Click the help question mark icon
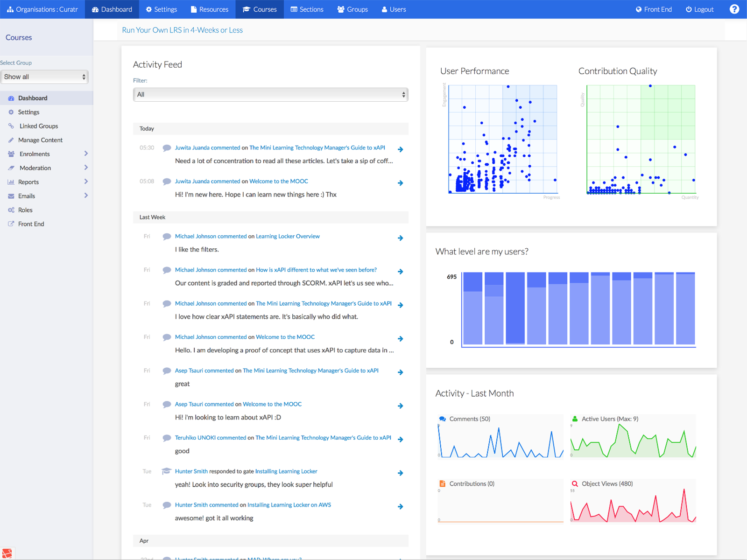The image size is (747, 560). tap(734, 9)
